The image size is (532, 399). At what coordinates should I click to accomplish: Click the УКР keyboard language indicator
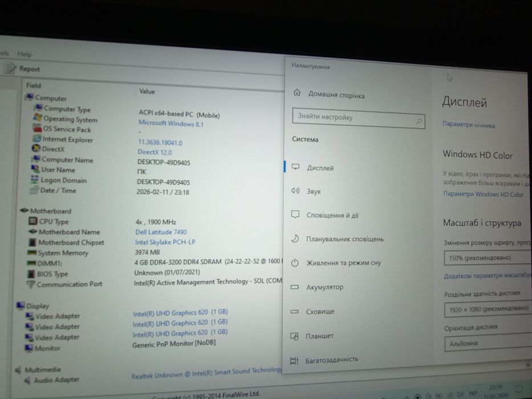pyautogui.click(x=473, y=393)
